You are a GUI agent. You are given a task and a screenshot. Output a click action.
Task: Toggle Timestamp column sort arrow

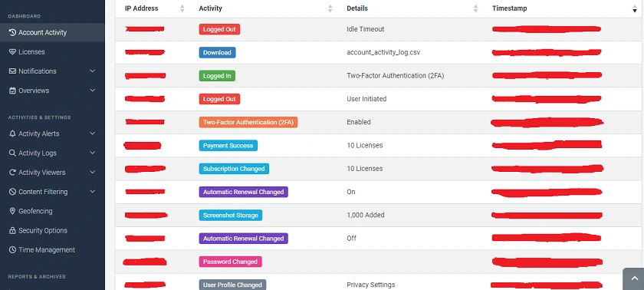[x=635, y=9]
